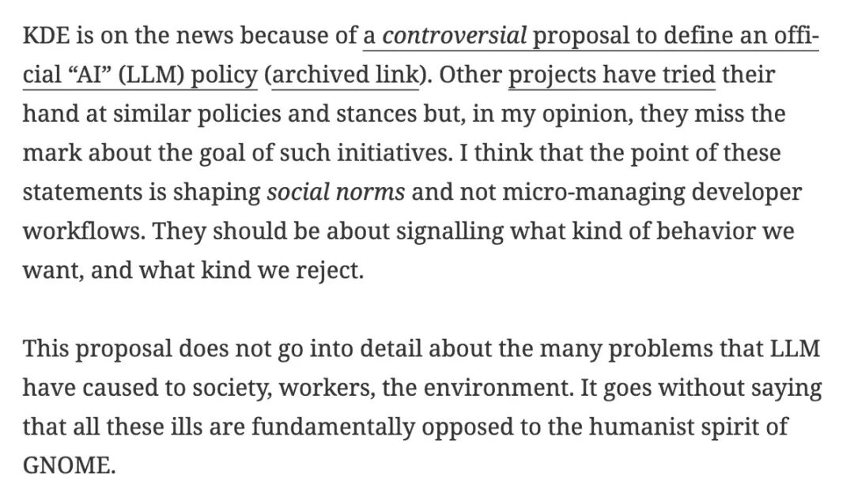Screen dimensions: 854x504
Task: Click the word "signalling" in first paragraph
Action: click(450, 232)
